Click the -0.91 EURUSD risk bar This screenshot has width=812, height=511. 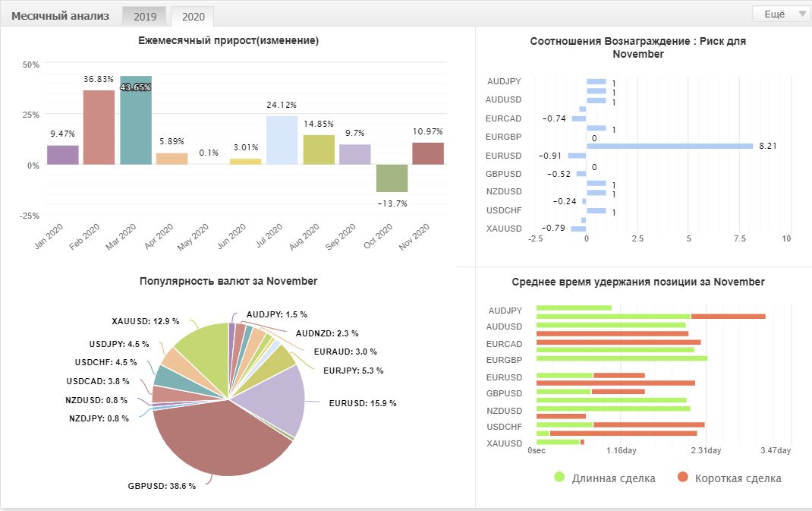point(577,156)
